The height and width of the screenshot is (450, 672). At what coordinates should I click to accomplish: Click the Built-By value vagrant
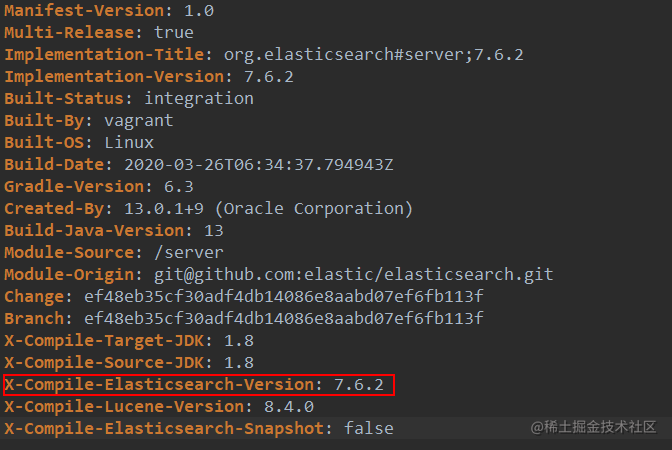click(x=139, y=121)
